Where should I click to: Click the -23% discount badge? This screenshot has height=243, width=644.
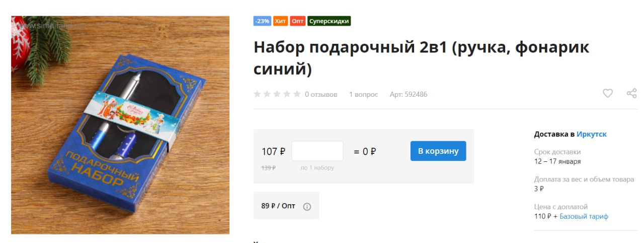click(x=262, y=21)
